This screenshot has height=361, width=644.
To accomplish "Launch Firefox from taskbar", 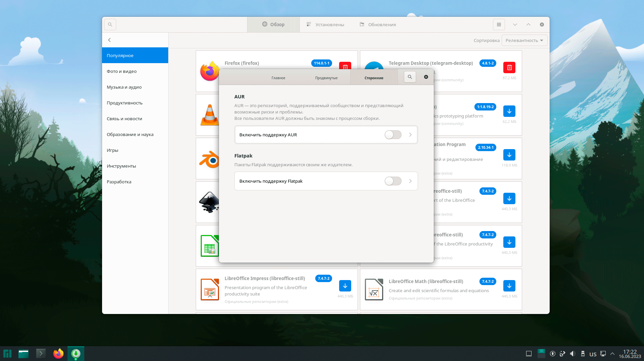I will [x=58, y=354].
